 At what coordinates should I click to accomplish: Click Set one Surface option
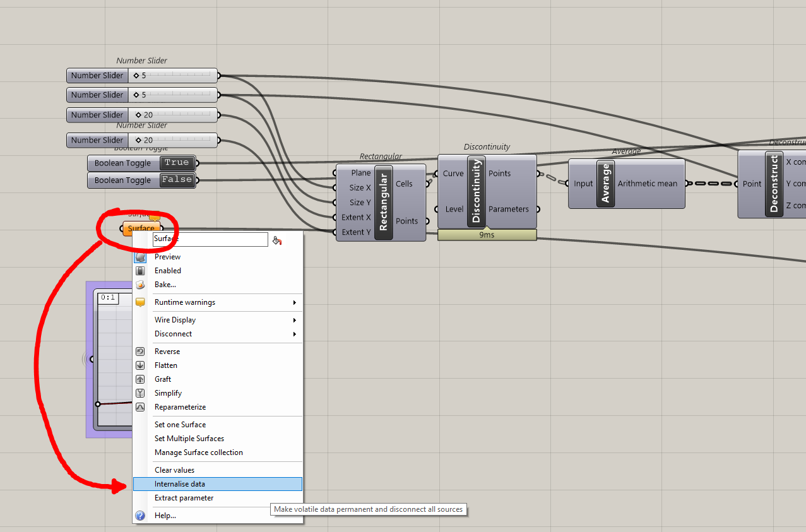pyautogui.click(x=217, y=425)
